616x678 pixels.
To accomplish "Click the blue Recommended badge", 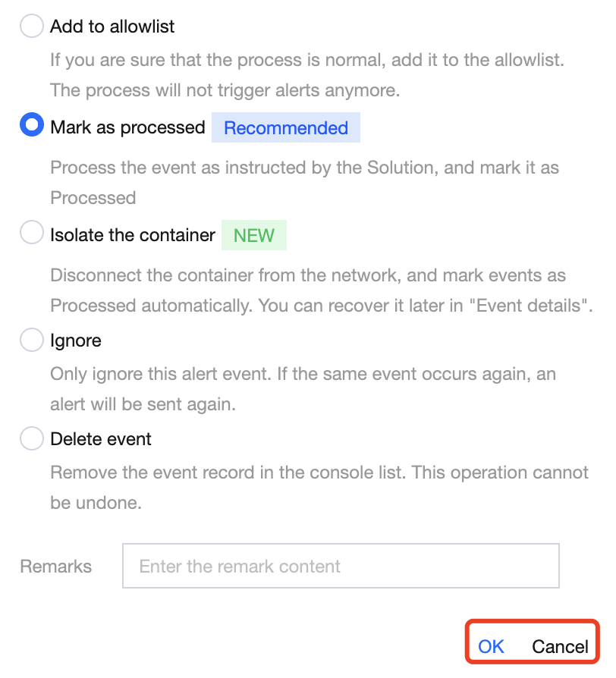I will click(286, 128).
